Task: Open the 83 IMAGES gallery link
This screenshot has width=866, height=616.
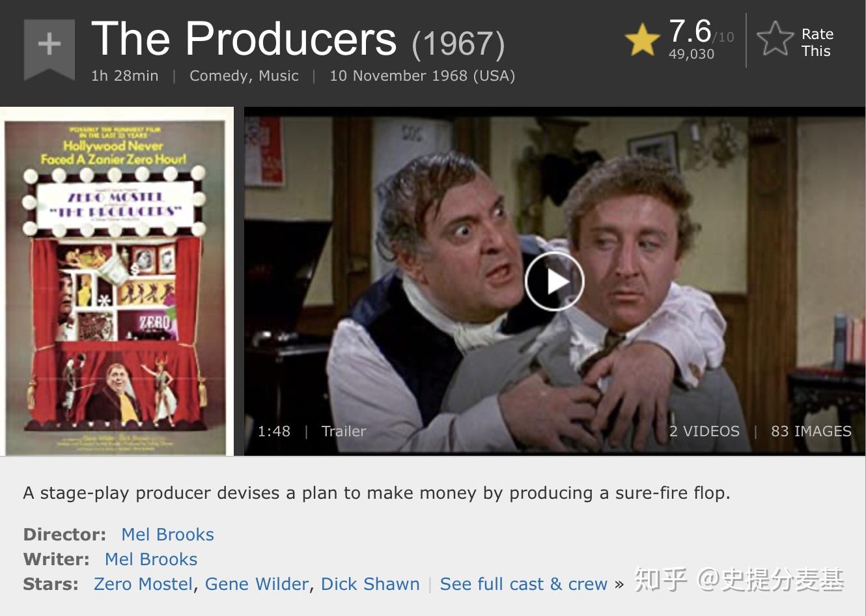Action: (811, 431)
